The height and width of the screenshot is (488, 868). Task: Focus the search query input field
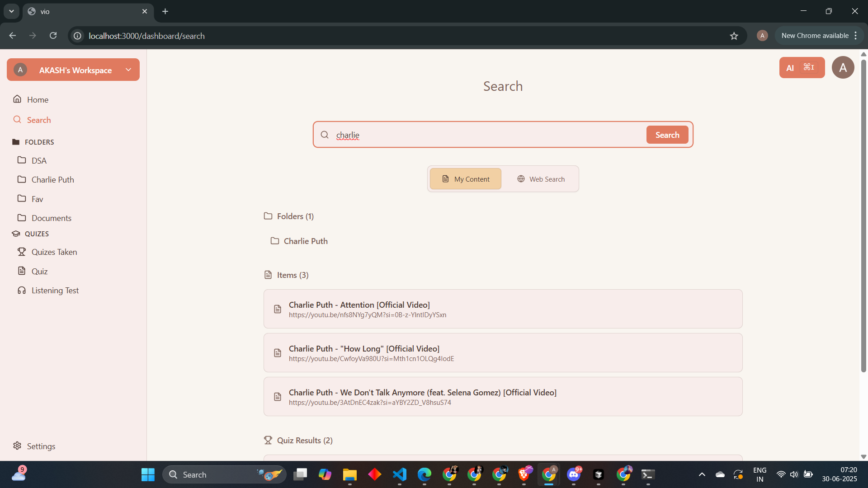[488, 135]
